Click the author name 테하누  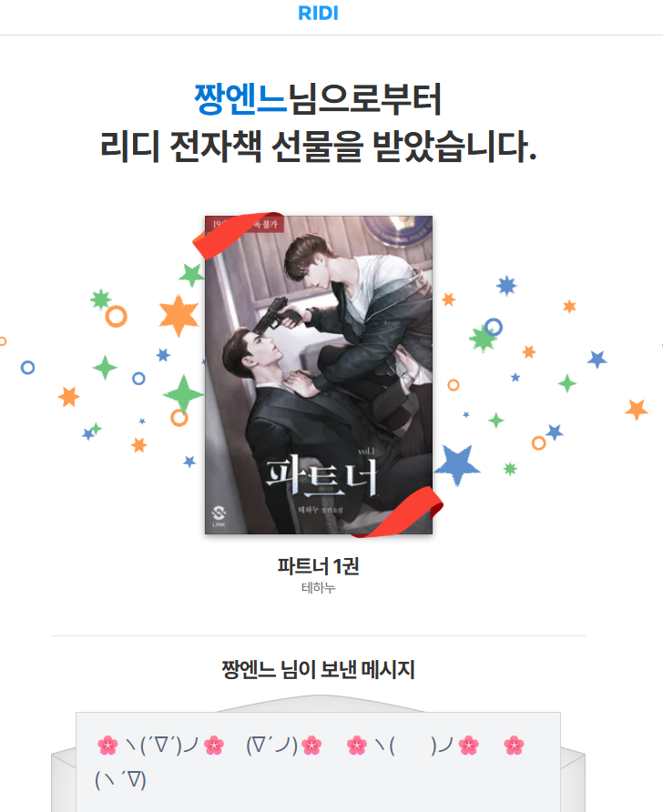tap(318, 588)
